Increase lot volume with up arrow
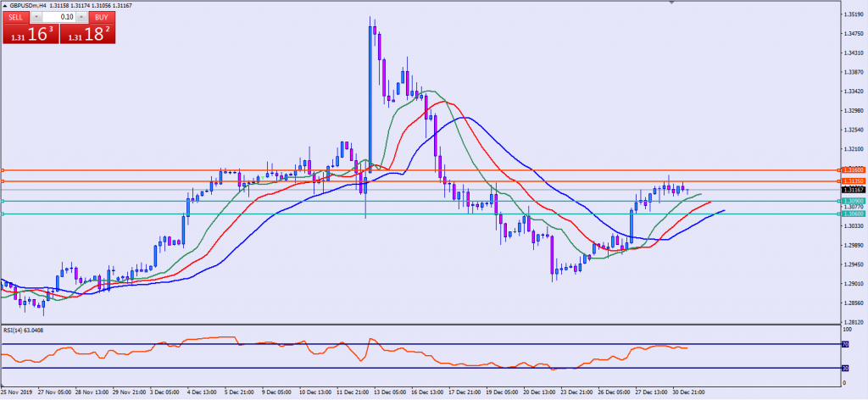This screenshot has height=400, width=868. [x=81, y=17]
